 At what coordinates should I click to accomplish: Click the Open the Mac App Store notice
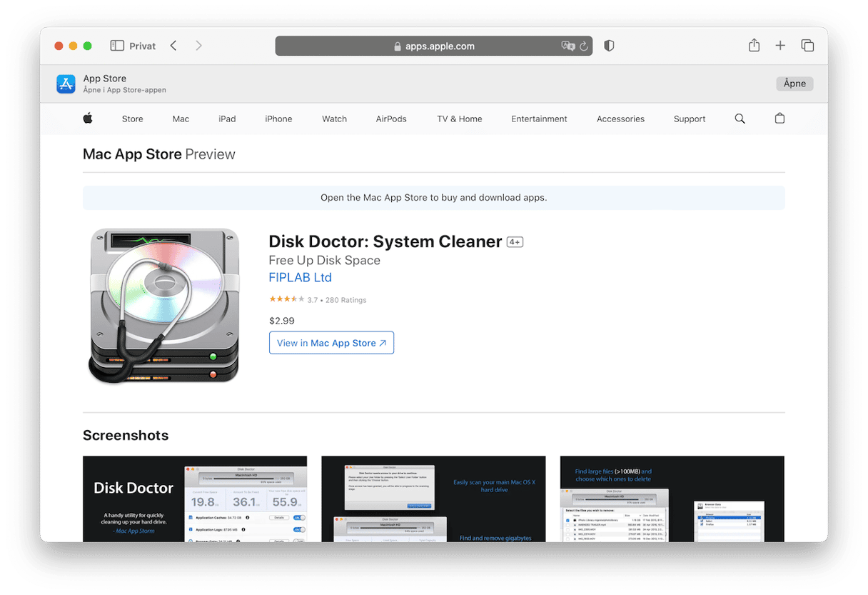(434, 198)
